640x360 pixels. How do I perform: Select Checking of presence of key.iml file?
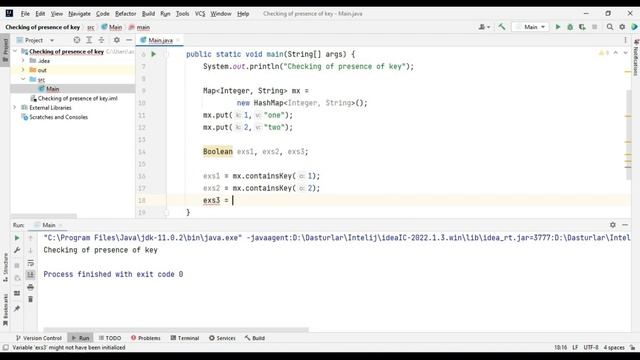coord(74,98)
